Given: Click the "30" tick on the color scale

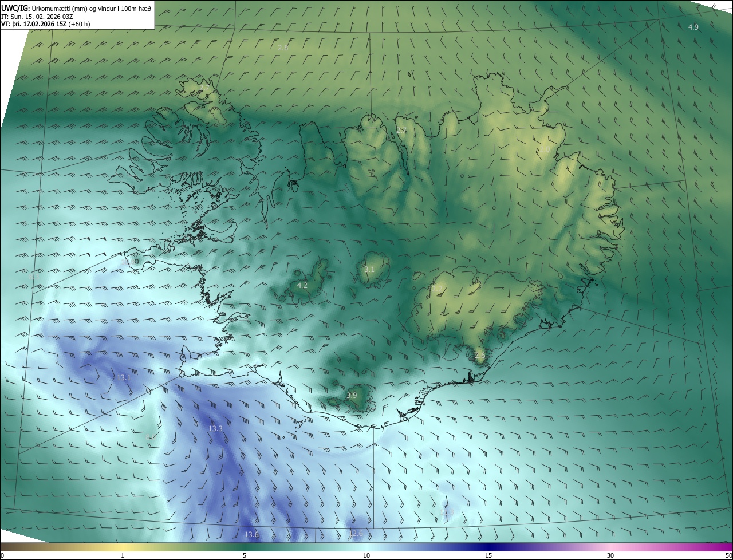Looking at the screenshot, I should (x=610, y=555).
